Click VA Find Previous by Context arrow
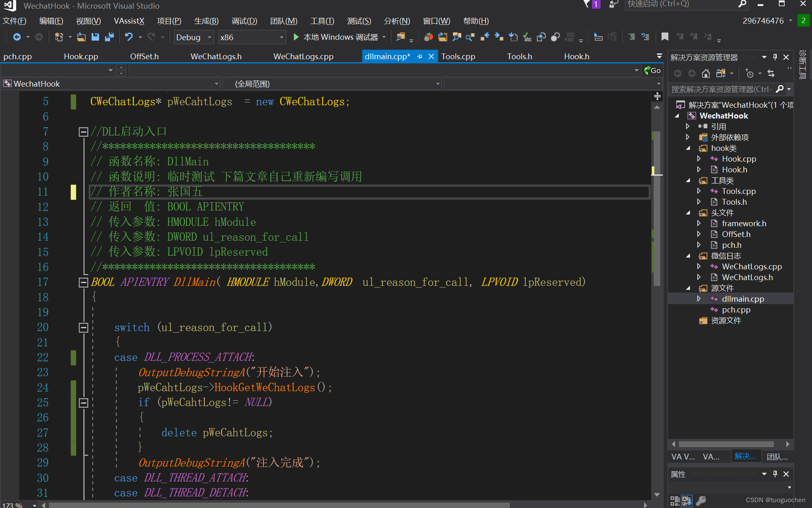812x508 pixels. (485, 37)
